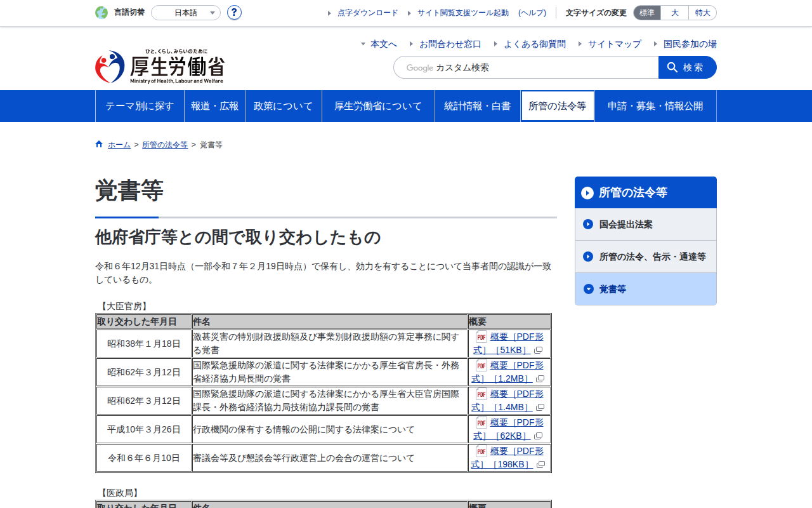Screen dimensions: 812x508
Task: Click the triangle marker before サイト閲覧支援ツール起動
Action: point(410,13)
